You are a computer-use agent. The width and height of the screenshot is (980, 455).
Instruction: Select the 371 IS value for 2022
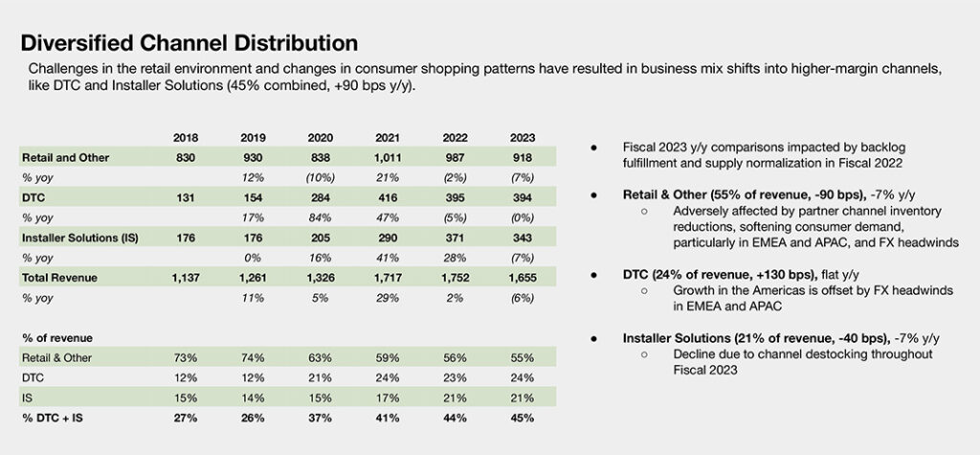pos(455,238)
